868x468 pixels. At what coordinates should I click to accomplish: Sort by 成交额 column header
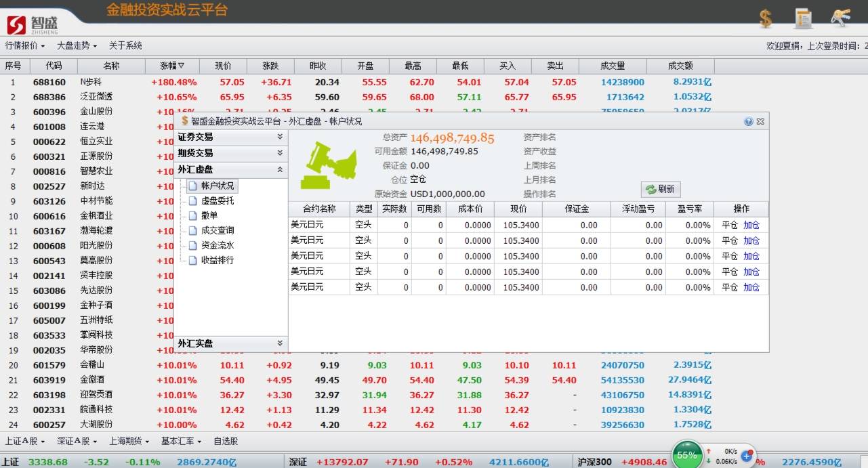tap(680, 66)
